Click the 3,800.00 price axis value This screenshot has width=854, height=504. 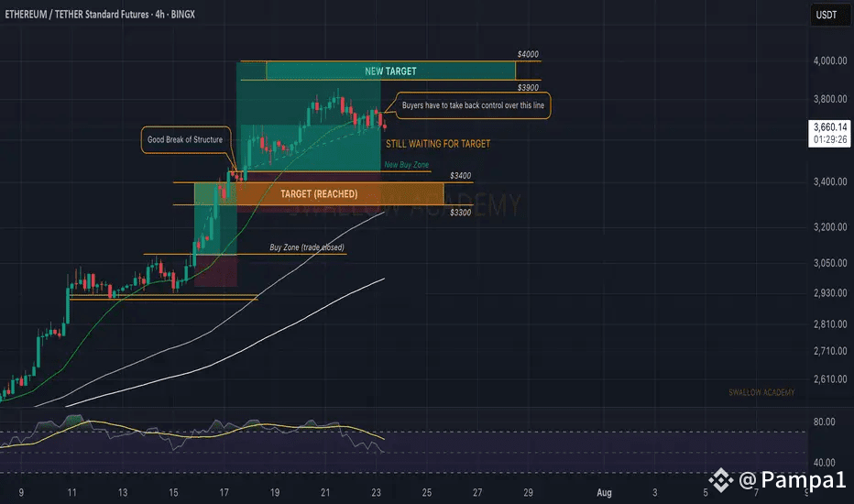[830, 99]
